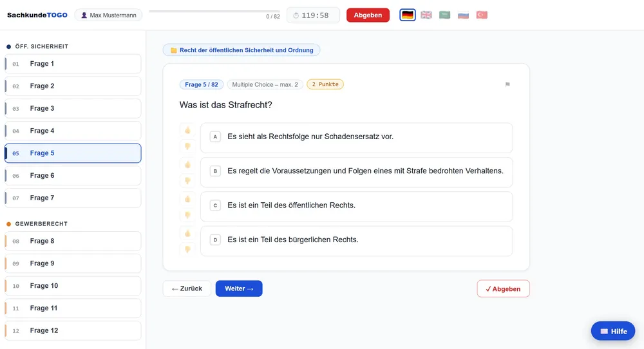
Task: Switch language to the Russian flag
Action: pos(463,15)
